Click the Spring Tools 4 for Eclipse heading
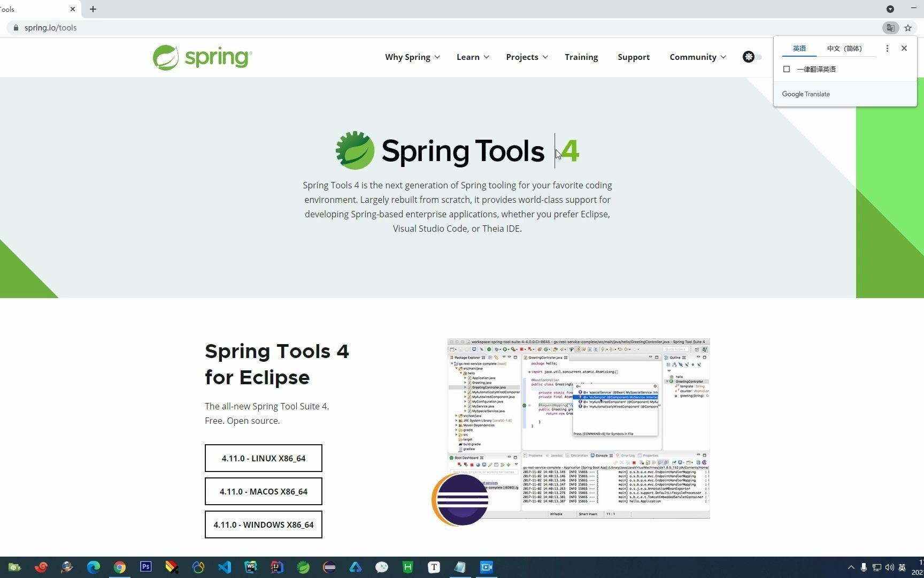The height and width of the screenshot is (578, 924). tap(277, 364)
